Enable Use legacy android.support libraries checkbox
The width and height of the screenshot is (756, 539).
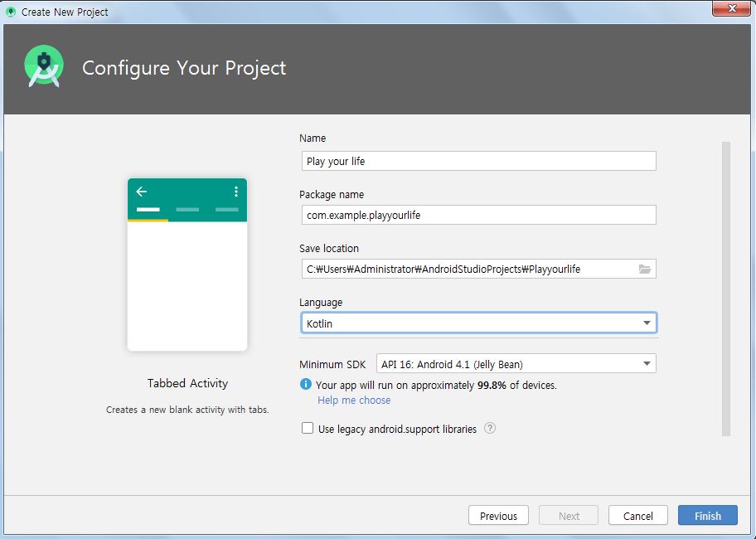tap(307, 428)
